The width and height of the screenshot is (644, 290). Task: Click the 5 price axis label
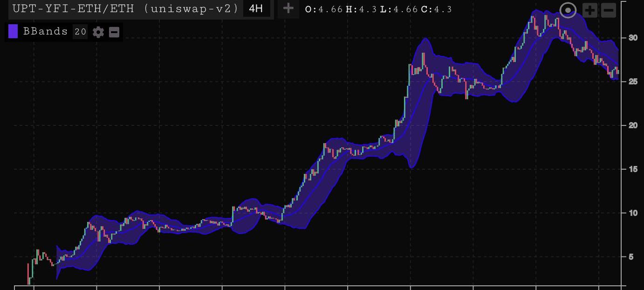(631, 257)
